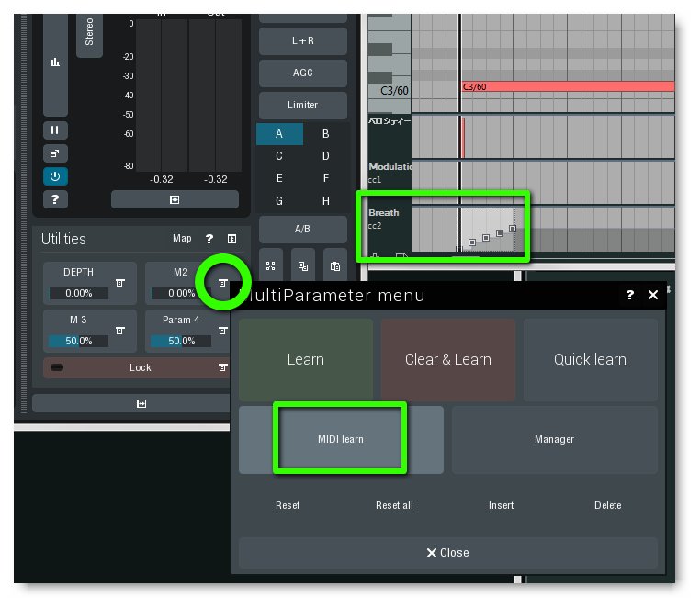Image resolution: width=700 pixels, height=608 pixels.
Task: Select the red C3/60 note in piano roll
Action: 568,86
